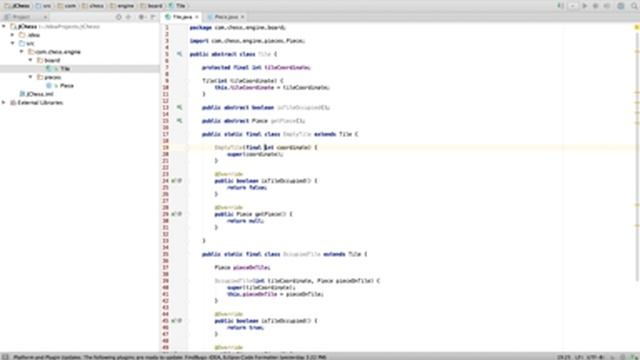Image resolution: width=640 pixels, height=360 pixels.
Task: Click the round blue icon in top toolbar
Action: pos(620,6)
